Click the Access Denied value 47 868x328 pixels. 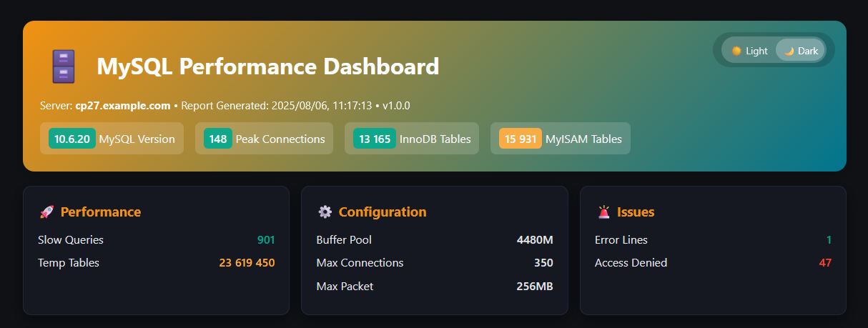(x=825, y=262)
